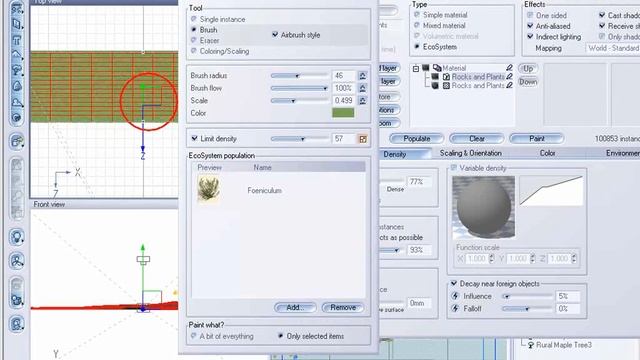
Task: Click the green Color swatch
Action: (343, 113)
